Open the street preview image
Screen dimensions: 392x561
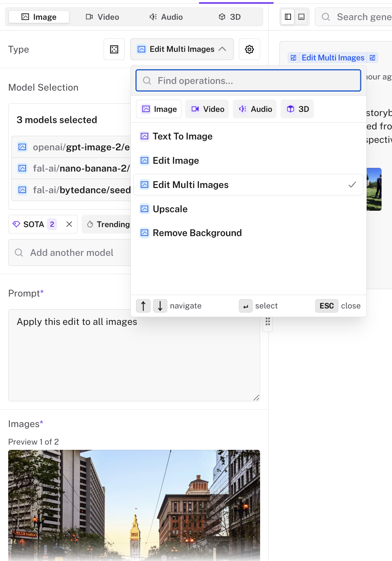click(x=134, y=505)
